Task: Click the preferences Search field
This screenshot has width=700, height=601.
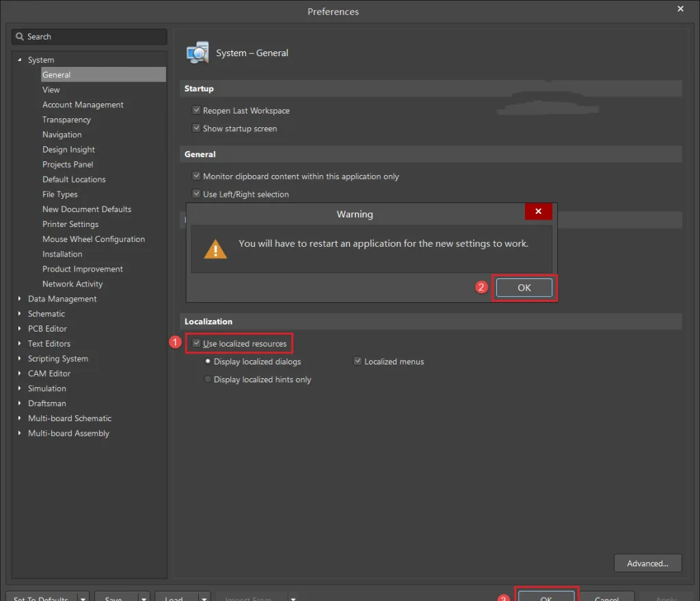Action: coord(90,37)
